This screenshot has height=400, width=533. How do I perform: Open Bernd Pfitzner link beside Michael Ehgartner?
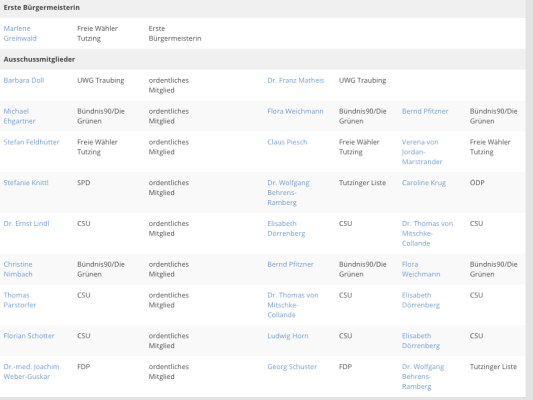coord(425,111)
